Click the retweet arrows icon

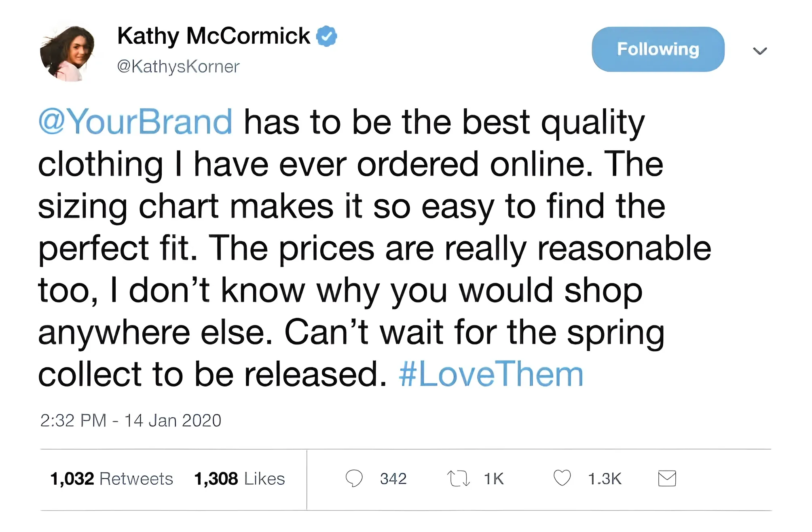click(458, 478)
